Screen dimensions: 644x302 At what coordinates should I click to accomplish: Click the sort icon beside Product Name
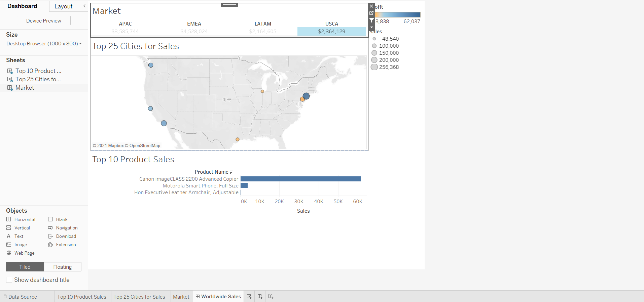coord(231,172)
